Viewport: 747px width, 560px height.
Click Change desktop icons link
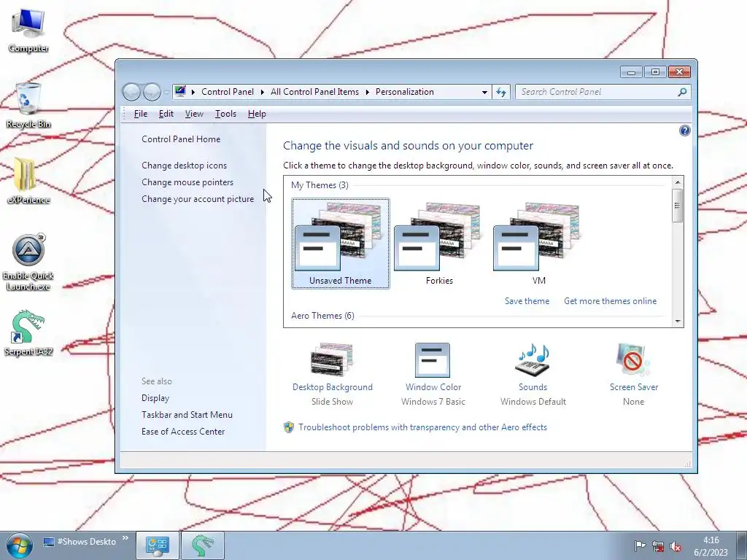pos(184,166)
